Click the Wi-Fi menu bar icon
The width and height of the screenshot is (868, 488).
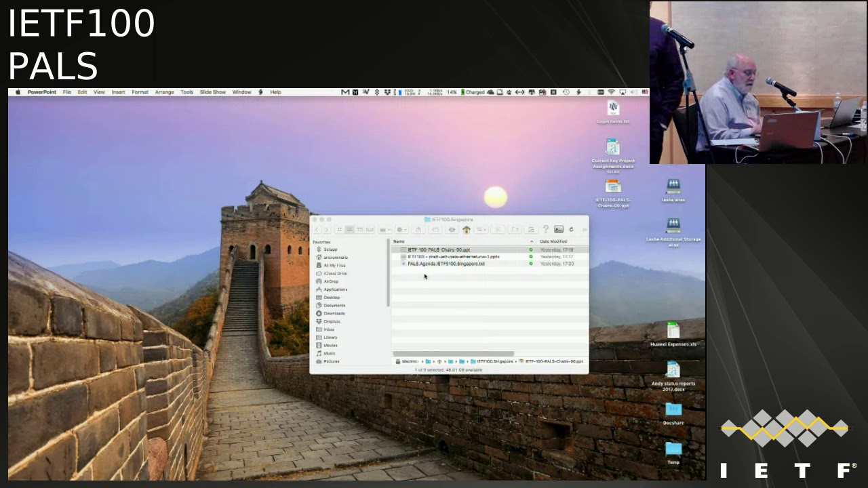coord(612,92)
